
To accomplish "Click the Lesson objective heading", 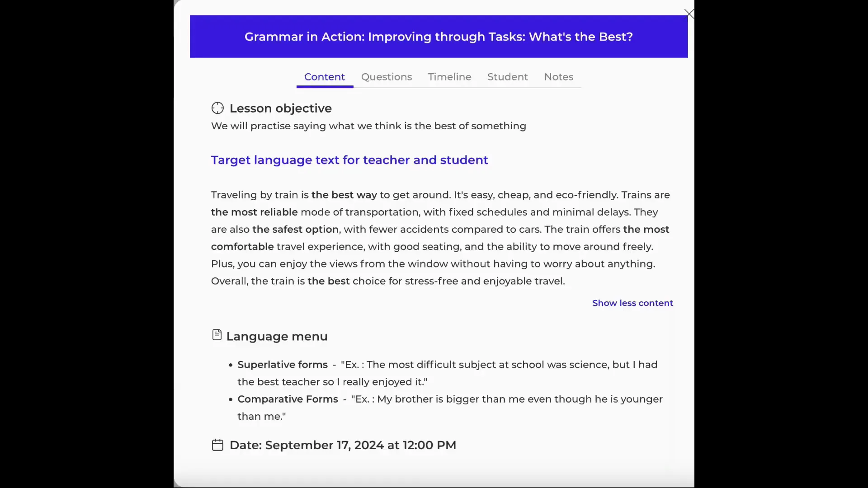I will click(x=280, y=108).
